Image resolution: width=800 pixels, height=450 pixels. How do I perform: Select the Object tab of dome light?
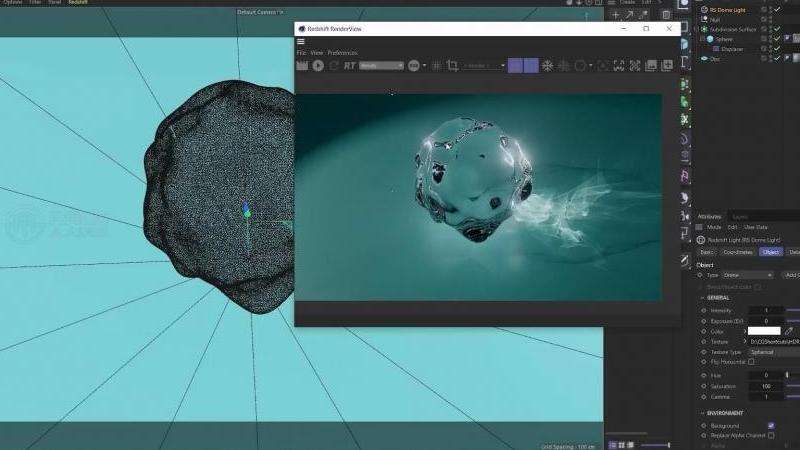pyautogui.click(x=770, y=252)
